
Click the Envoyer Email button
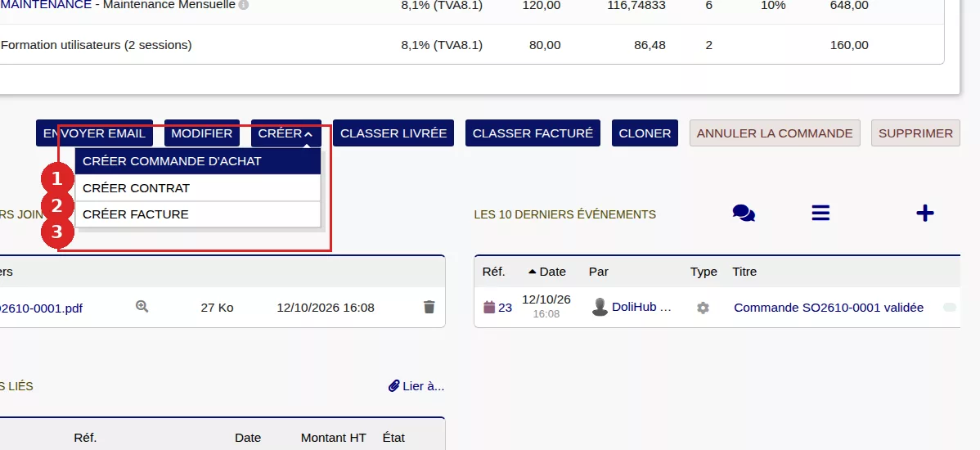(x=94, y=133)
